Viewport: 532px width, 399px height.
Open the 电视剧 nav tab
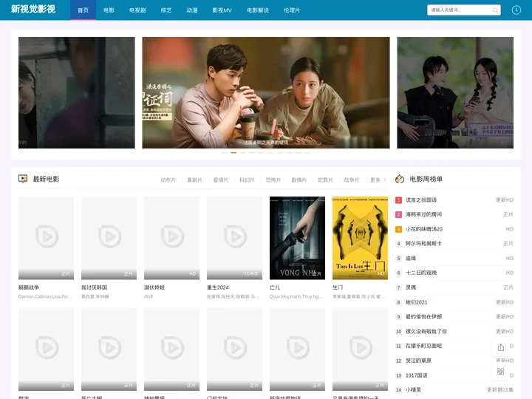pos(137,10)
